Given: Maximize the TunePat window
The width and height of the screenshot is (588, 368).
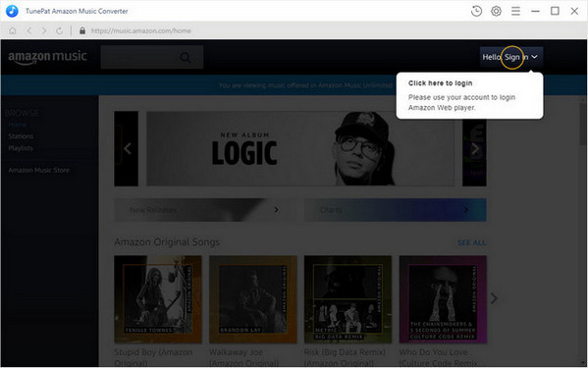Looking at the screenshot, I should pos(555,11).
